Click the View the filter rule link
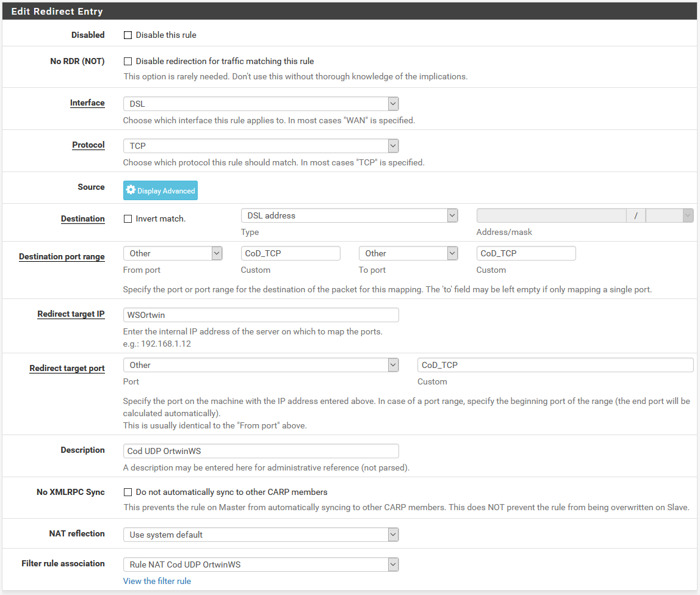Screen dimensions: 700x595 [157, 581]
